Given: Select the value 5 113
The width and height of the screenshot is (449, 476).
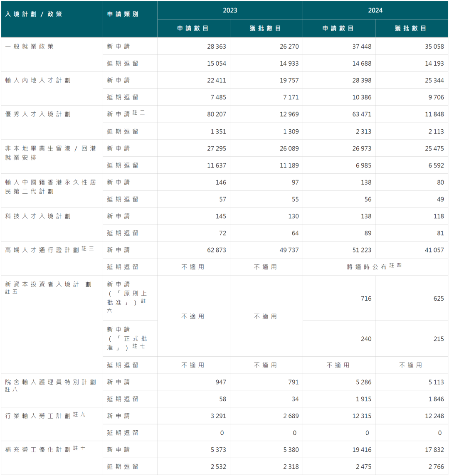Looking at the screenshot, I should [436, 382].
